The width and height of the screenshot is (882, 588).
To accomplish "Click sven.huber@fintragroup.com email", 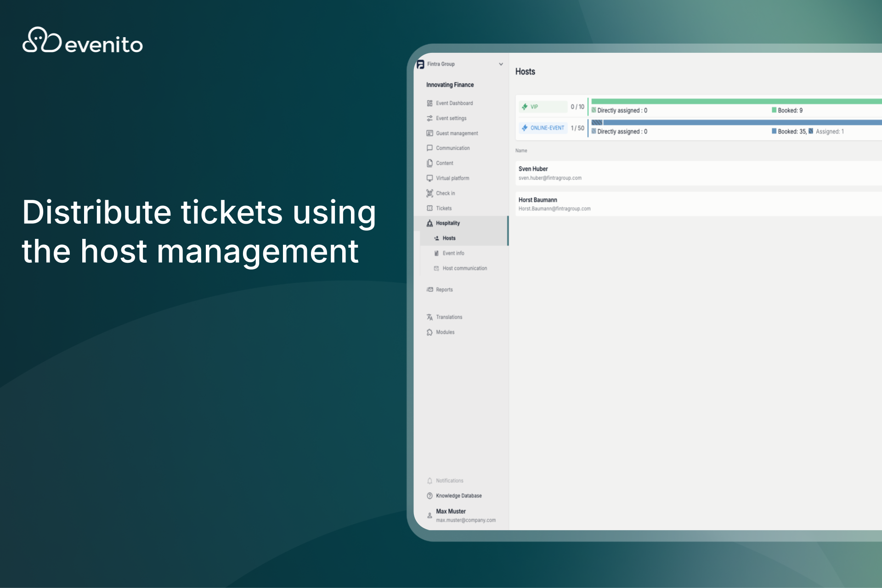I will coord(550,178).
